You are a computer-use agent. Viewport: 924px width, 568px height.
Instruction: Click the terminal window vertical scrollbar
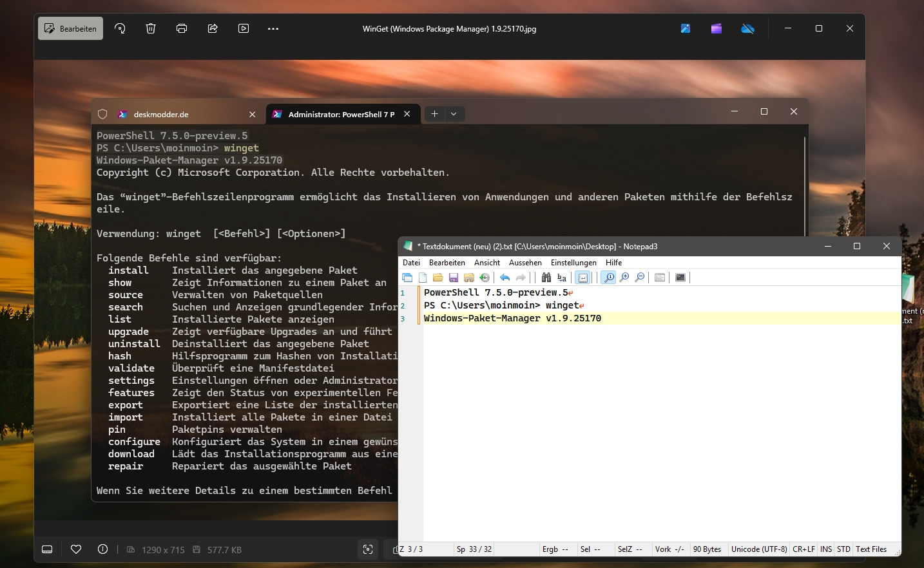805,187
